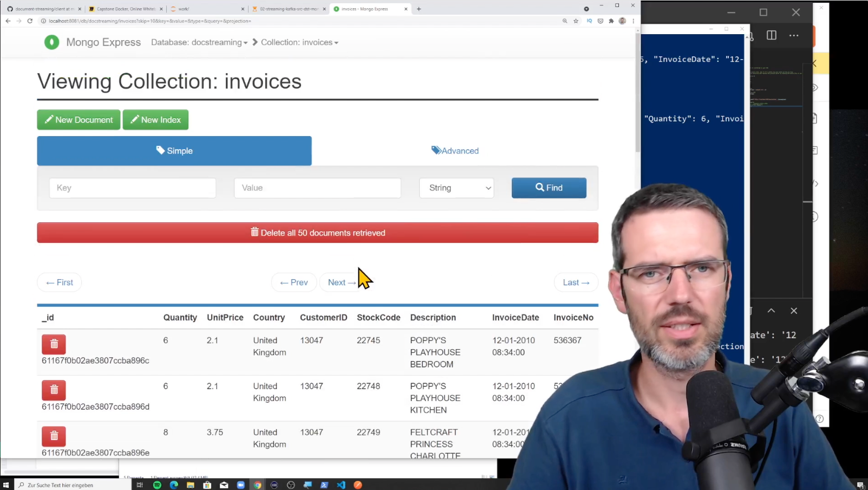Viewport: 868px width, 490px height.
Task: Open Microsoft Edge from the taskbar
Action: point(174,485)
